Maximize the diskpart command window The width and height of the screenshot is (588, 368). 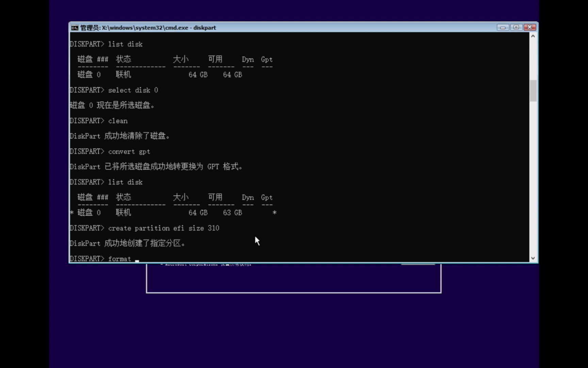(516, 27)
